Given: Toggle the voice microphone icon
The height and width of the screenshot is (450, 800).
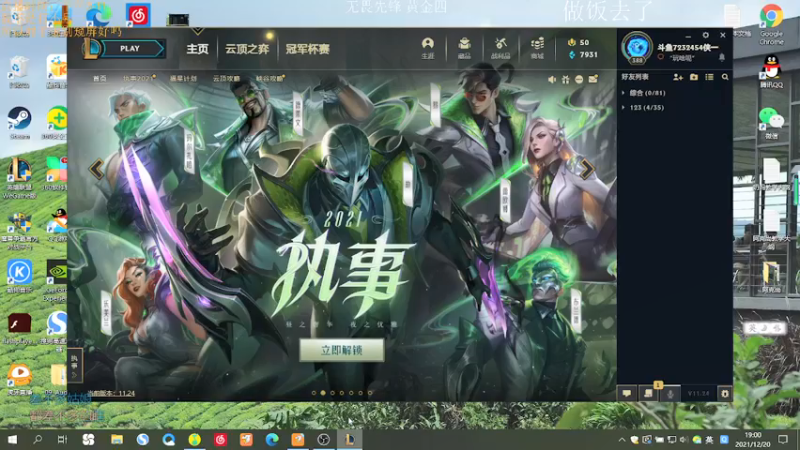Looking at the screenshot, I should coord(670,393).
